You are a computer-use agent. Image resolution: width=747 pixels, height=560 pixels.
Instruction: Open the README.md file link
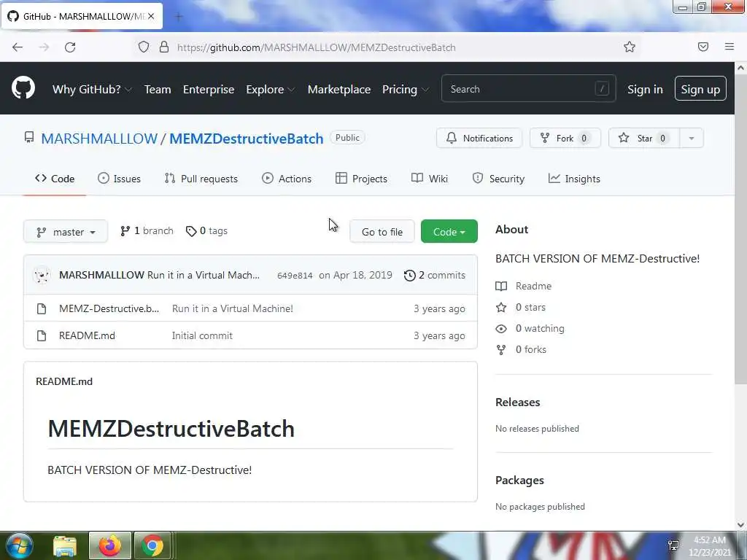coord(88,335)
